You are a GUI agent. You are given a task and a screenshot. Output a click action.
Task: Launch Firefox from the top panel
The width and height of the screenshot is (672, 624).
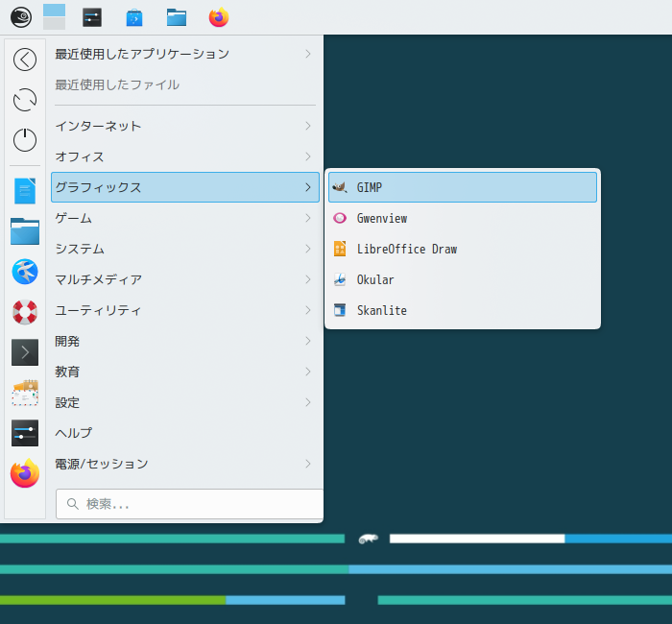(219, 17)
